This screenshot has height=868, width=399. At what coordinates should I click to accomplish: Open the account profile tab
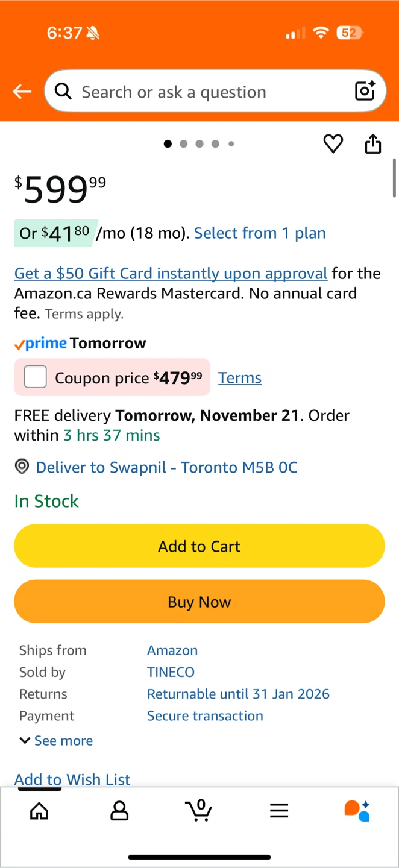click(119, 811)
